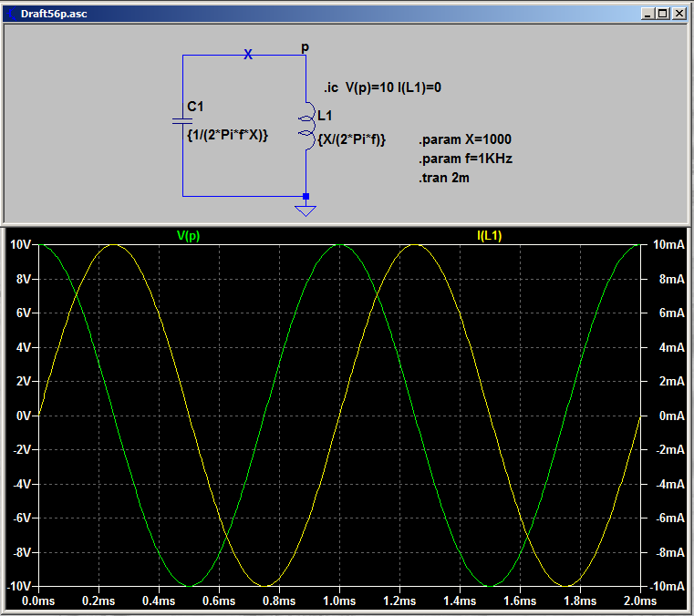Click the 0V label on the left axis

[24, 416]
